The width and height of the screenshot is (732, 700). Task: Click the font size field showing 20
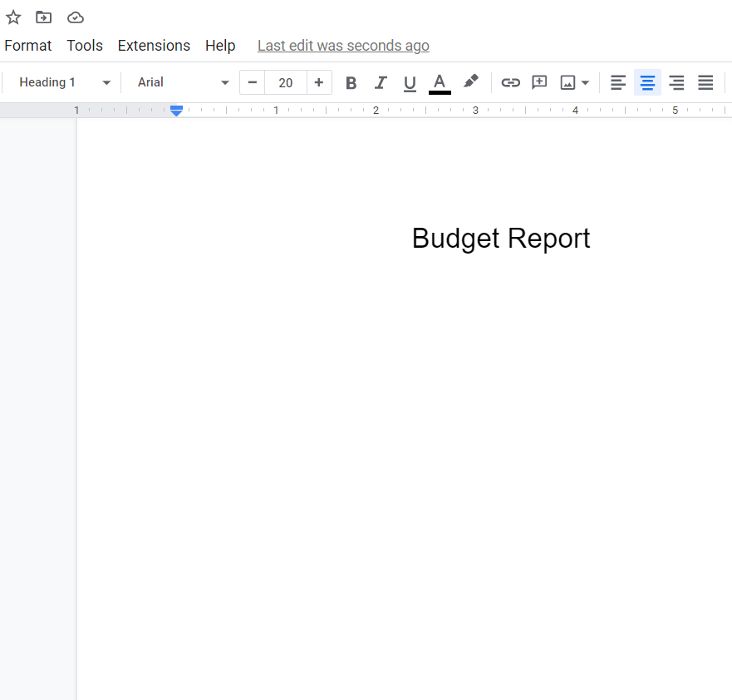pos(286,82)
